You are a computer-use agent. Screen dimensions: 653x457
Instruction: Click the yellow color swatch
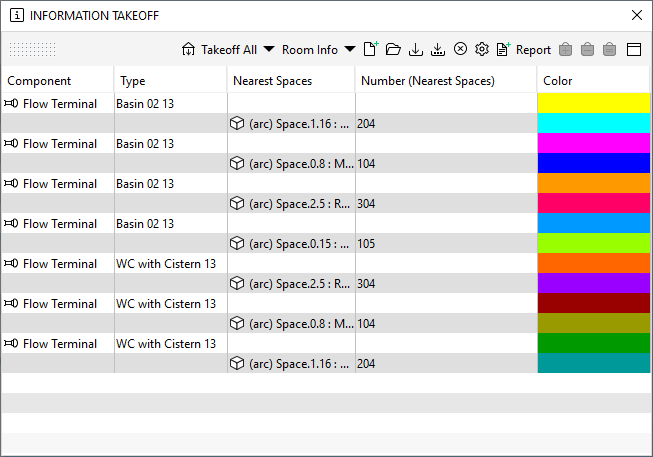(x=593, y=103)
